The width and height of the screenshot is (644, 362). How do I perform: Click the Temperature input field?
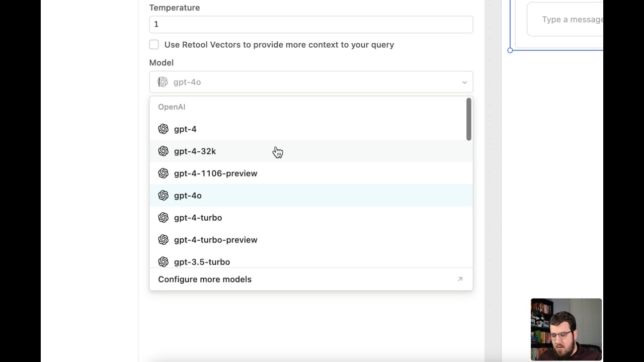coord(310,24)
